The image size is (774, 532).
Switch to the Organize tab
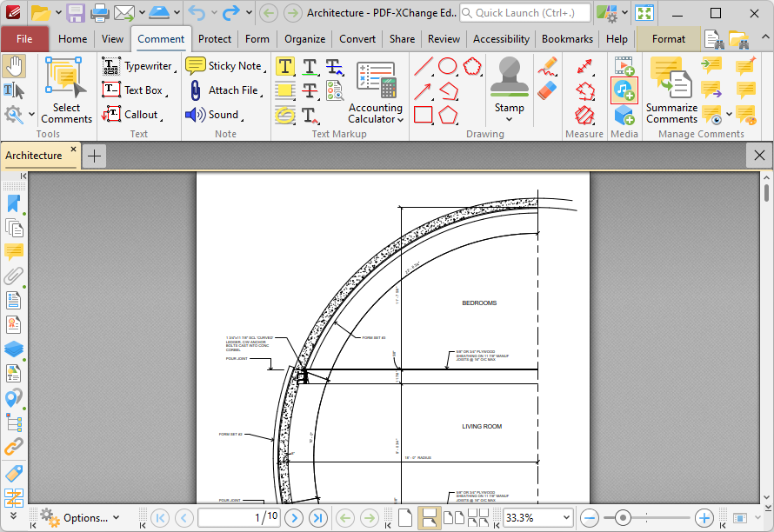tap(304, 39)
